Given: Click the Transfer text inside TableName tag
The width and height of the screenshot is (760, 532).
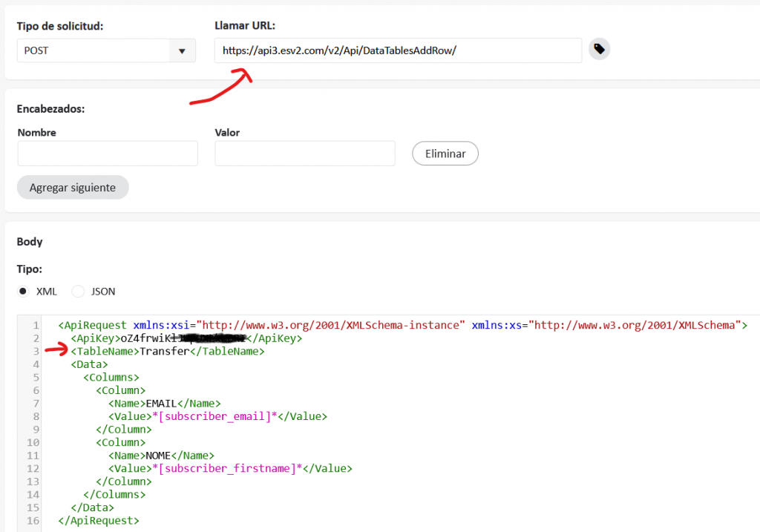Looking at the screenshot, I should click(165, 352).
